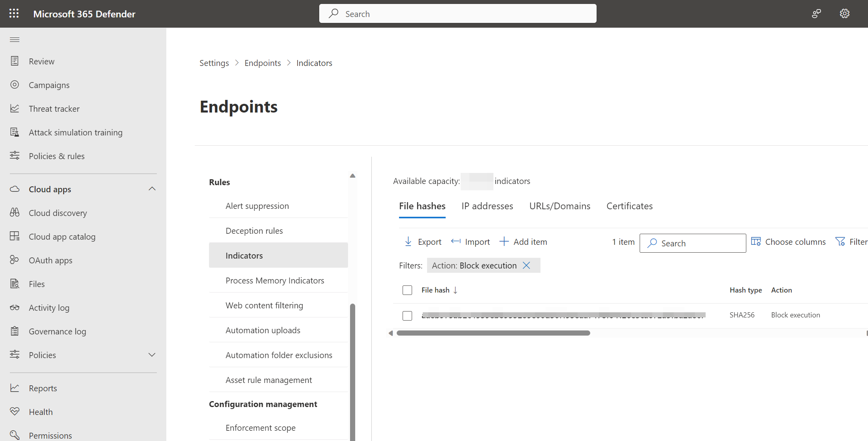Click the Export button label

pos(429,242)
